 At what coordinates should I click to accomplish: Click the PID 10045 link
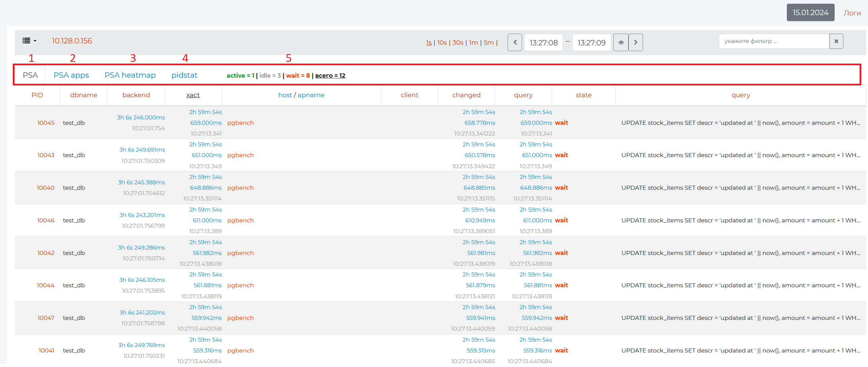tap(46, 123)
